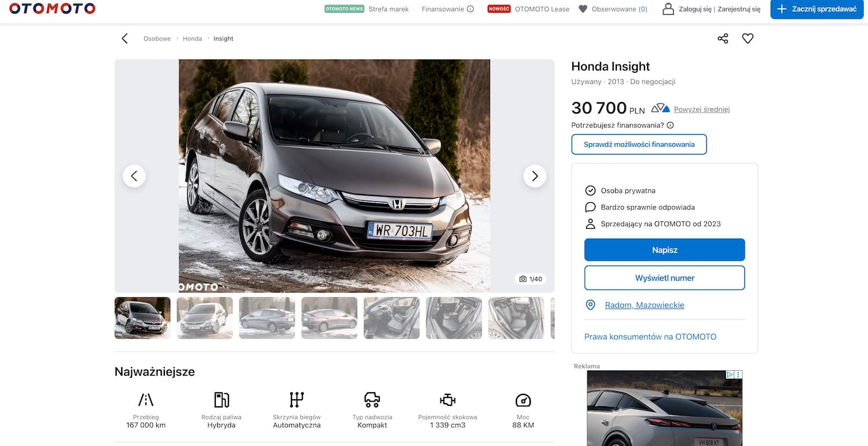Click 1 339 cm3 displacement value
Image resolution: width=868 pixels, height=446 pixels.
[448, 425]
